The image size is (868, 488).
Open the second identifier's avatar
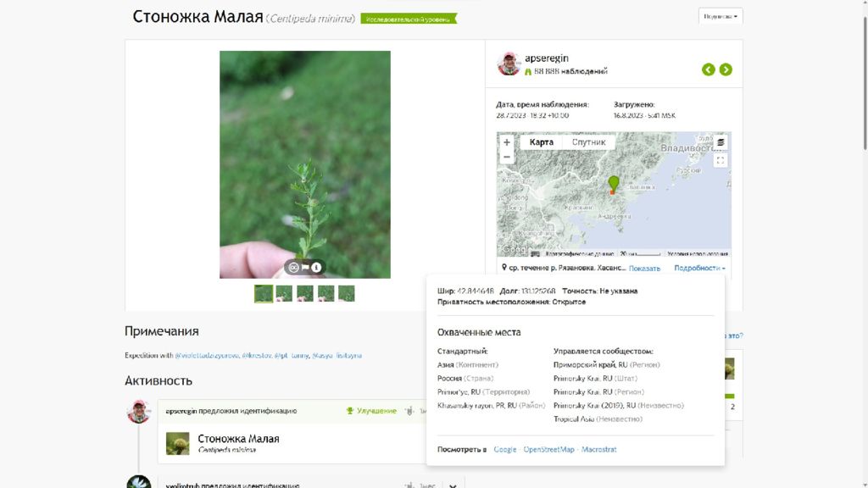(138, 482)
